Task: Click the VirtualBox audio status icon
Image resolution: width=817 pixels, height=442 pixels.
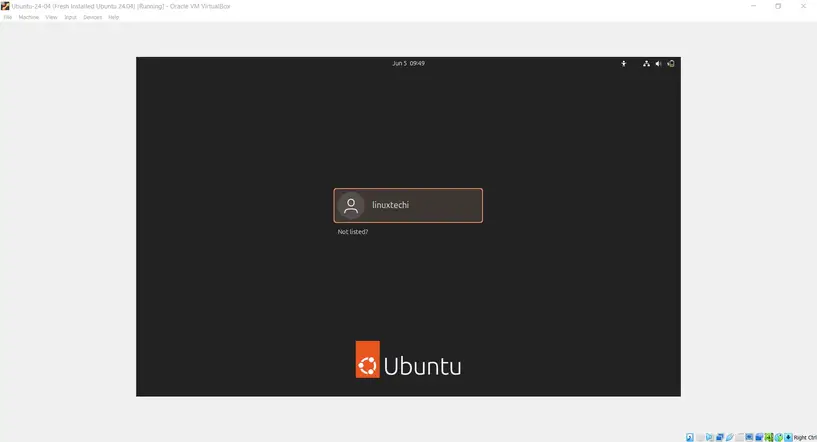Action: pos(710,437)
